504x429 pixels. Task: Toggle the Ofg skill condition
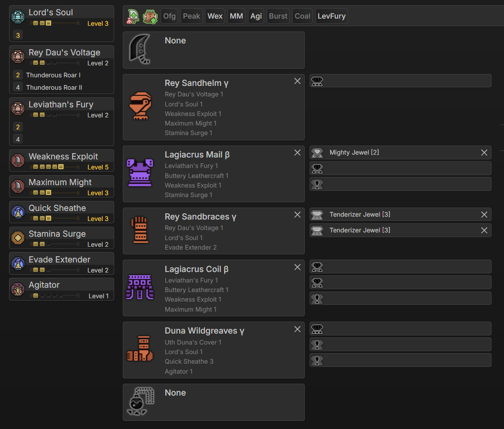[170, 16]
